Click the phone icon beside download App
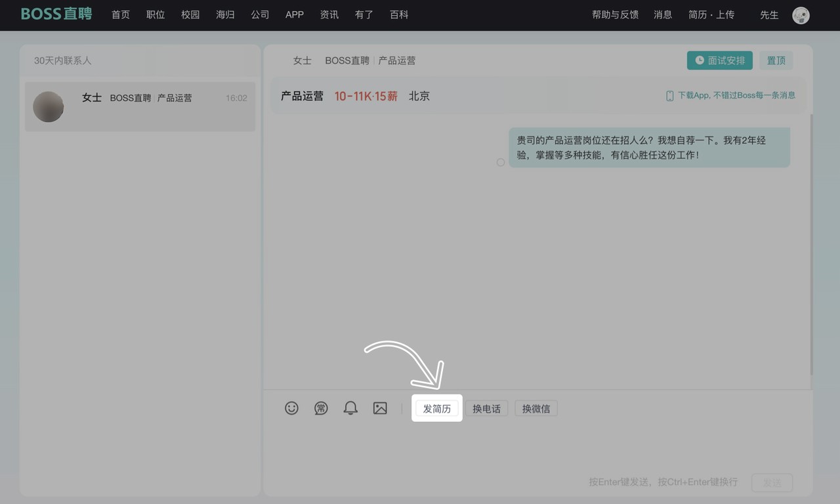The image size is (840, 504). (x=669, y=96)
